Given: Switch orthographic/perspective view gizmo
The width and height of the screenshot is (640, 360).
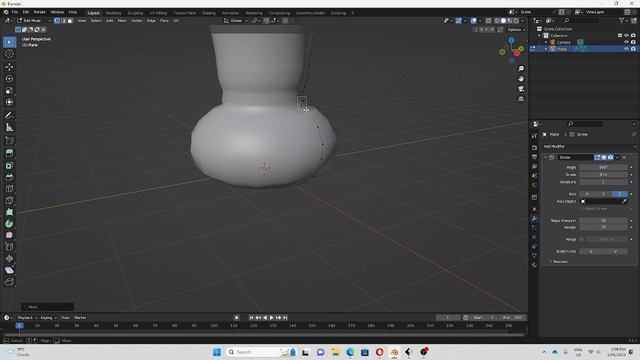Looking at the screenshot, I should click(521, 99).
